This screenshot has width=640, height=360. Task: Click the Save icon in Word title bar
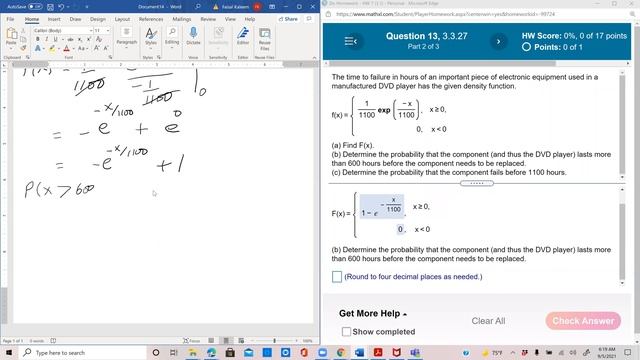50,7
